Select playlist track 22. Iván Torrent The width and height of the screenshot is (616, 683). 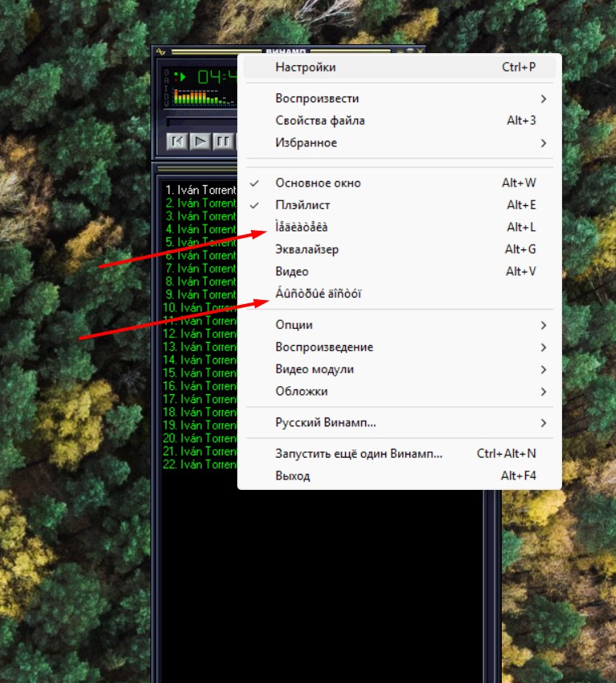200,464
